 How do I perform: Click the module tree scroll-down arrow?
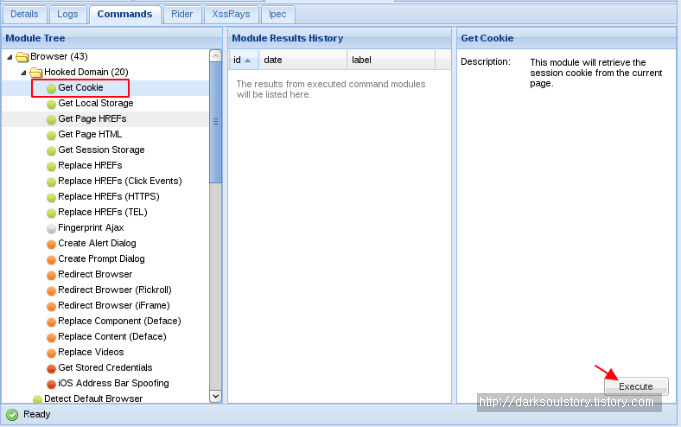[215, 396]
